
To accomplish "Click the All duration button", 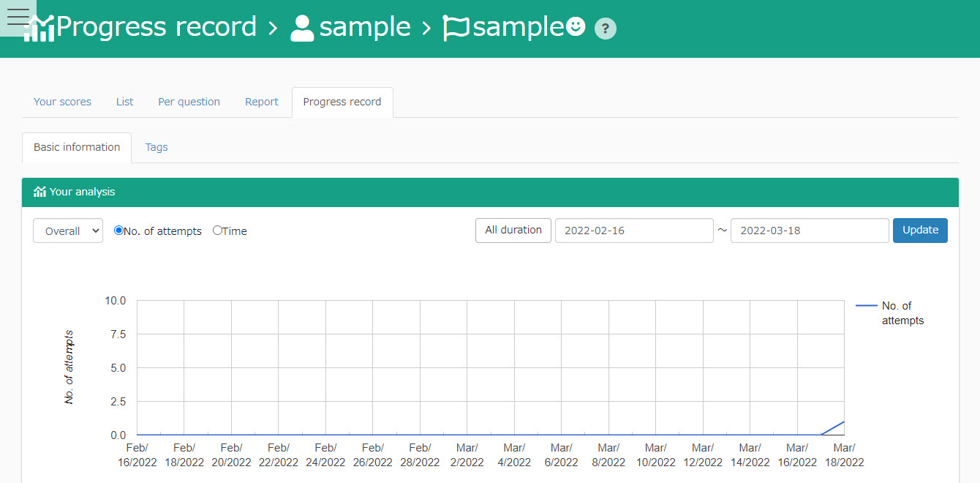I will coord(513,230).
